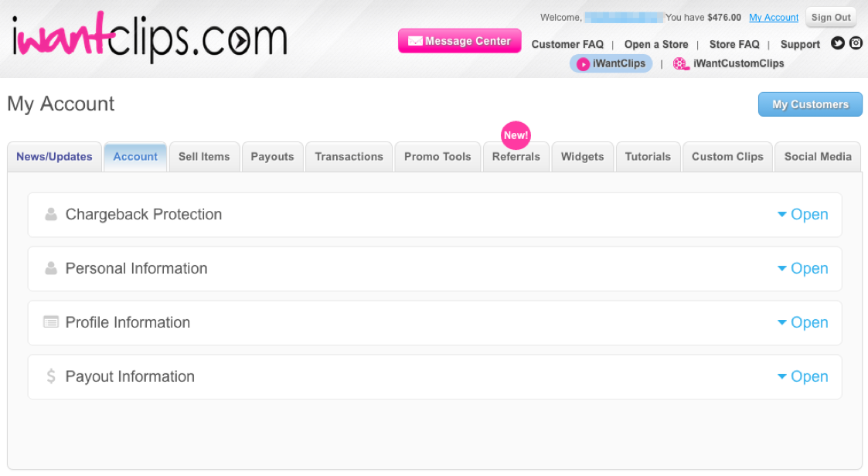This screenshot has height=476, width=868.
Task: Open the Transactions tab
Action: click(349, 157)
